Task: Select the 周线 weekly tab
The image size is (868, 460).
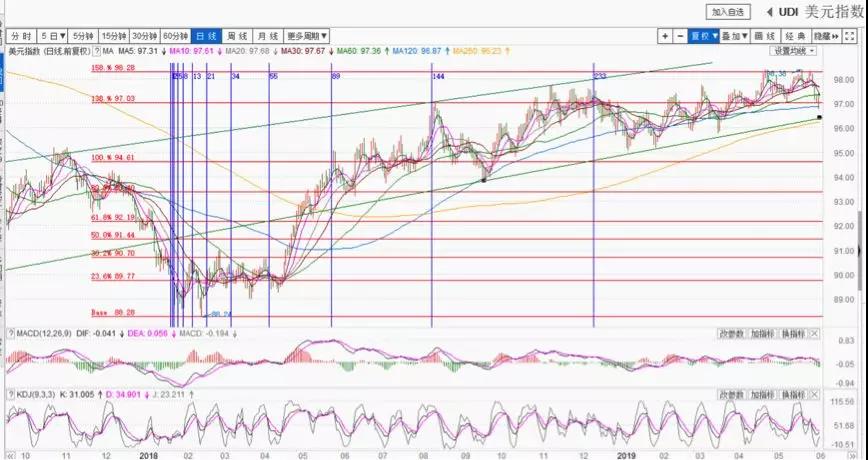Action: tap(237, 35)
